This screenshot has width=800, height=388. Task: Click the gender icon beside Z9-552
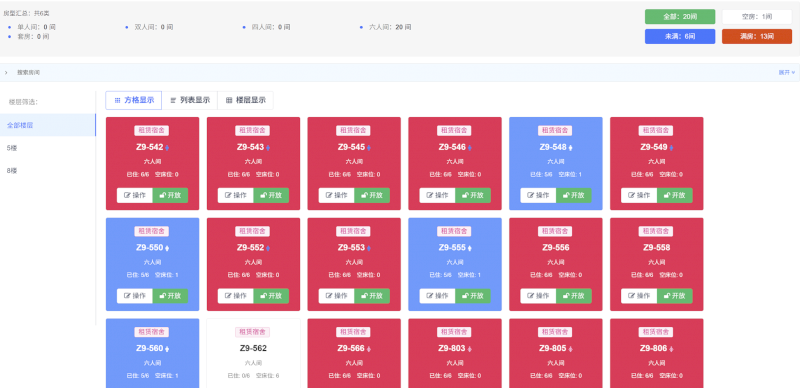(268, 249)
